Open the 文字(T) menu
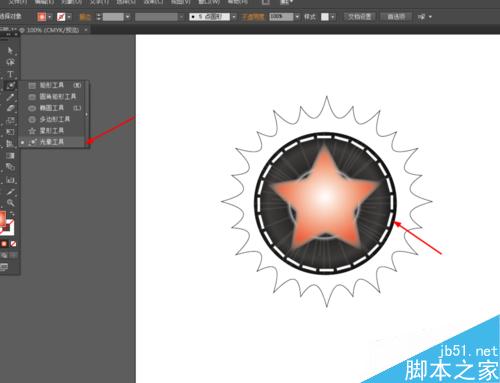This screenshot has width=500, height=383. (x=99, y=2)
